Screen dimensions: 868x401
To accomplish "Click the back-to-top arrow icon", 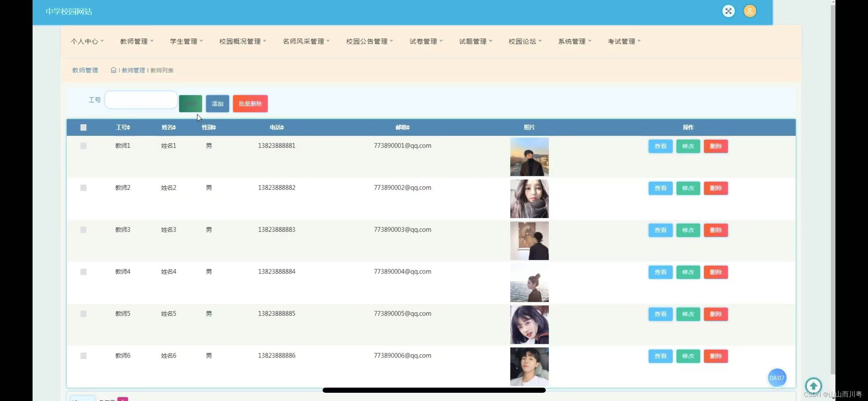I will (813, 386).
